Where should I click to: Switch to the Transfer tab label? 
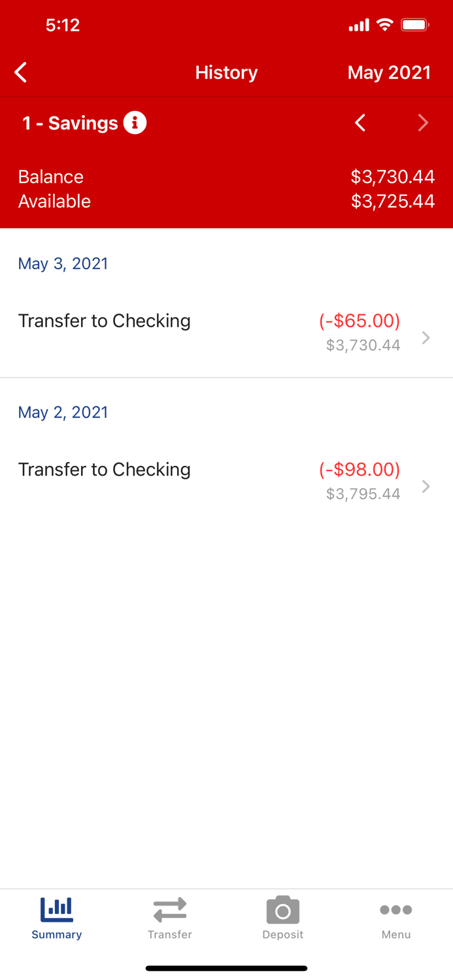click(170, 935)
